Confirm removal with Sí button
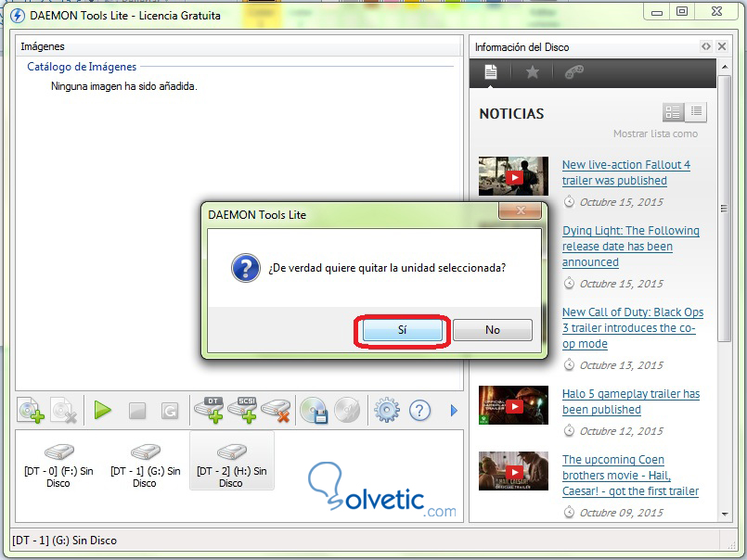747x560 pixels. click(x=403, y=330)
